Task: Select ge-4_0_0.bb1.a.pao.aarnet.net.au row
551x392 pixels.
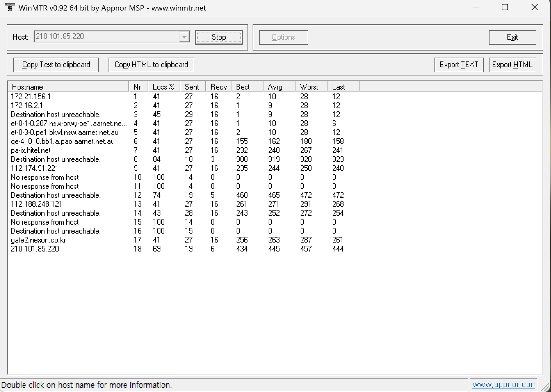Action: click(x=184, y=141)
